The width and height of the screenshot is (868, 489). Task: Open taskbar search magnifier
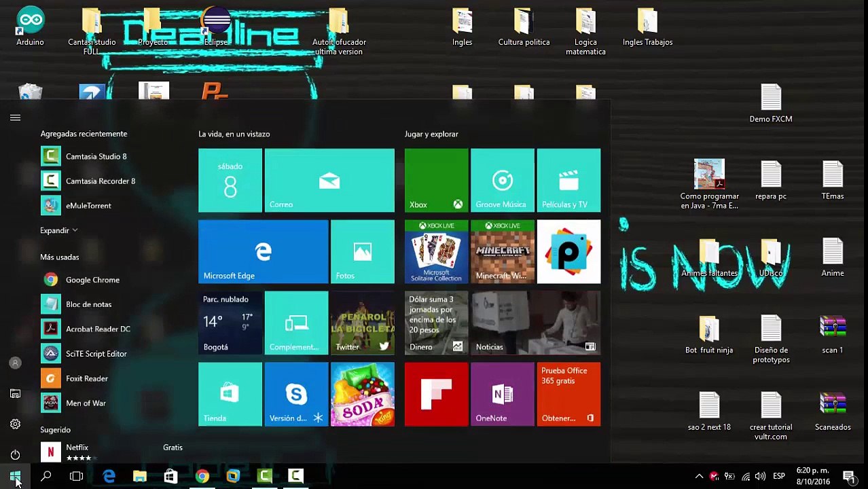point(46,476)
